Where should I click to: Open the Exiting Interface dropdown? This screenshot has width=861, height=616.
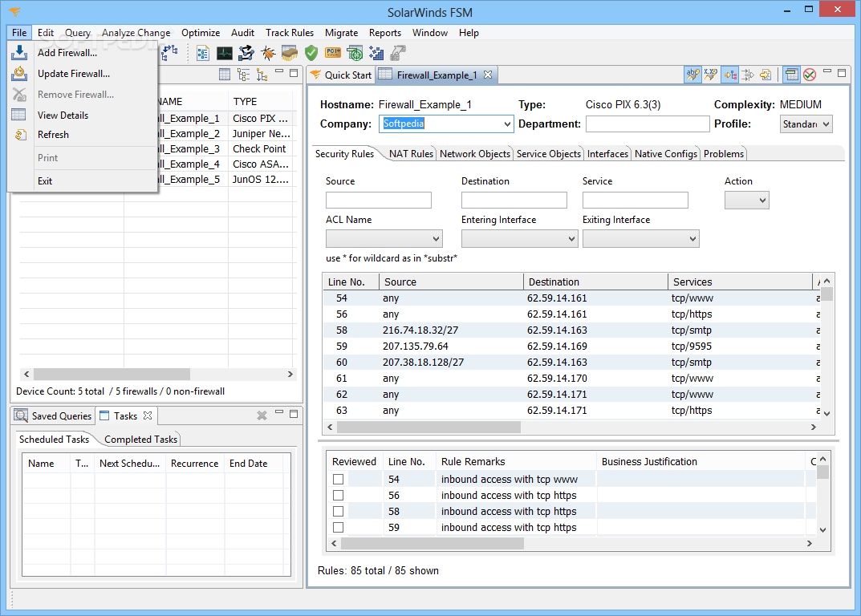(641, 239)
